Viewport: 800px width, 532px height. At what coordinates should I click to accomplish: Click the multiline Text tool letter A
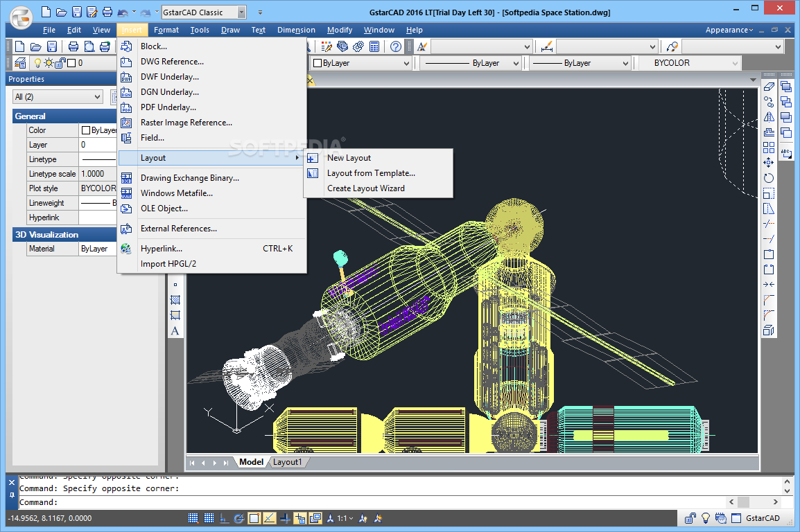175,331
